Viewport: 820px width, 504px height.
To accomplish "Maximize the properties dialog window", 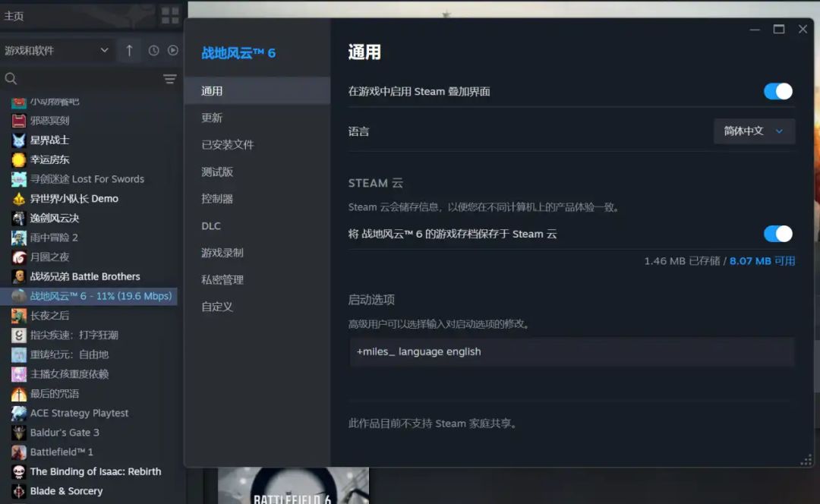I will tap(779, 30).
